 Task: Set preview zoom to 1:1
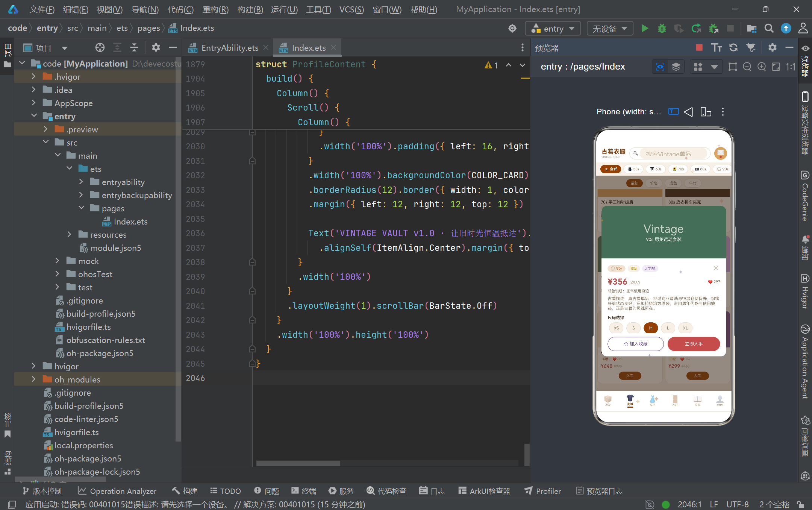791,67
